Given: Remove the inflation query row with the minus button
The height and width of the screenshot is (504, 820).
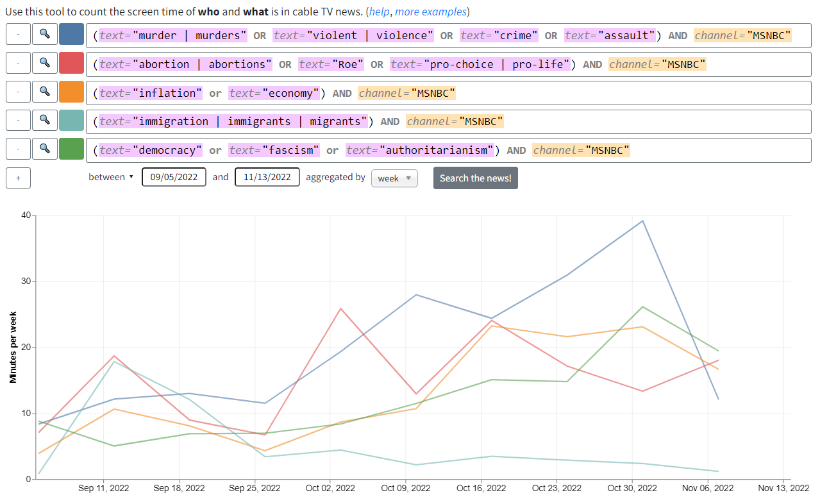Looking at the screenshot, I should coord(18,92).
